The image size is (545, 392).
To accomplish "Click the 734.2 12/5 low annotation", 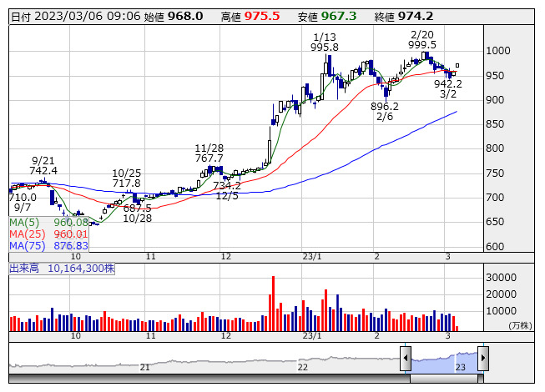I will pos(227,191).
